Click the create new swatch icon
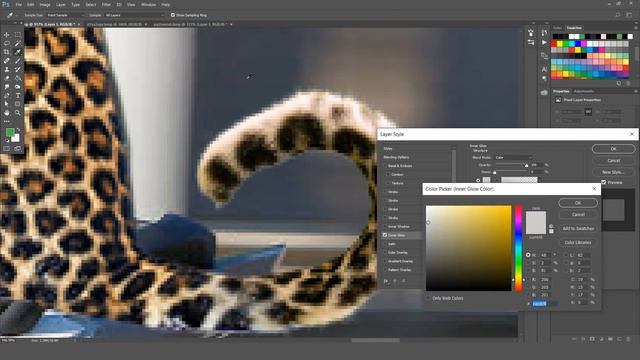 point(619,83)
